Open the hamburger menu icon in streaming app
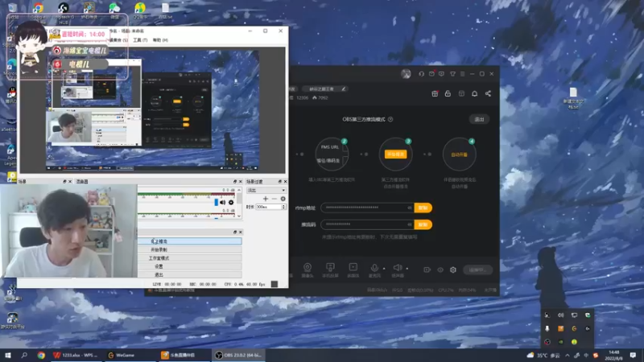The image size is (644, 362). click(462, 74)
